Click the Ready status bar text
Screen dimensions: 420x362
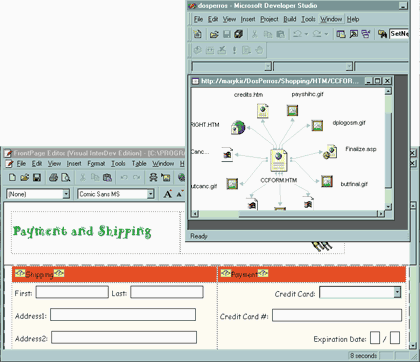[x=199, y=236]
